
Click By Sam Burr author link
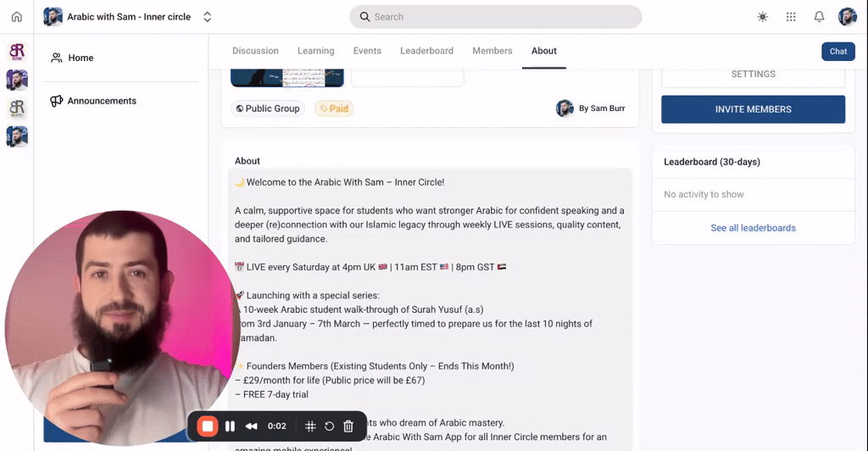pos(602,109)
